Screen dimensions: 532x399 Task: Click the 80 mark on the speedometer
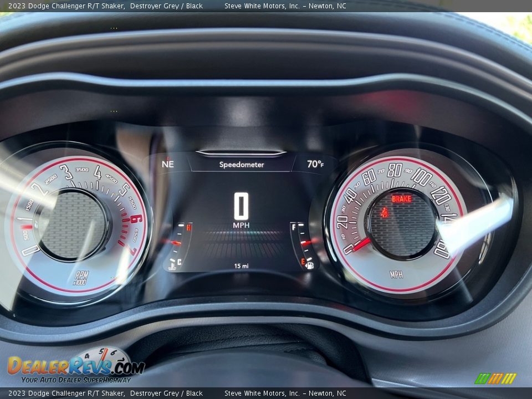pyautogui.click(x=395, y=170)
